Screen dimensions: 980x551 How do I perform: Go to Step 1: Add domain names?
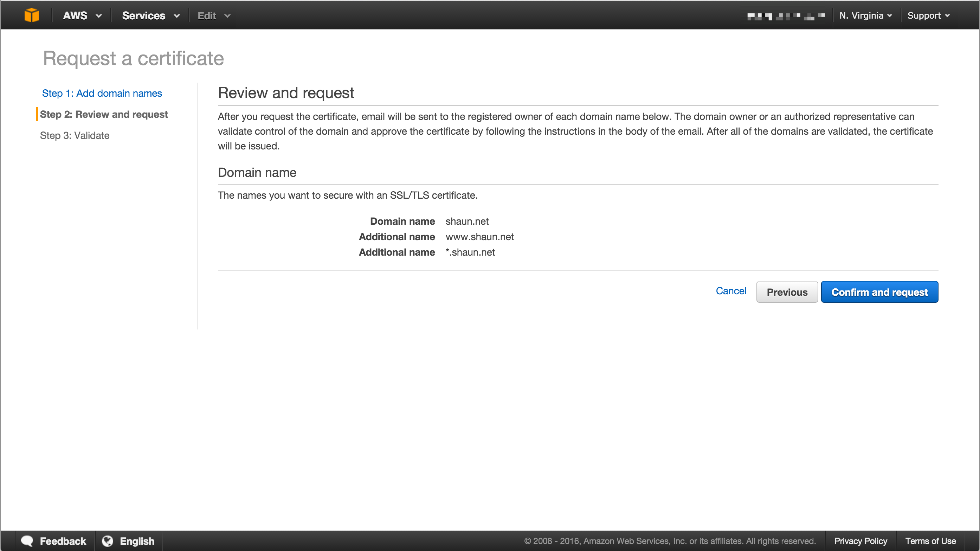[102, 93]
